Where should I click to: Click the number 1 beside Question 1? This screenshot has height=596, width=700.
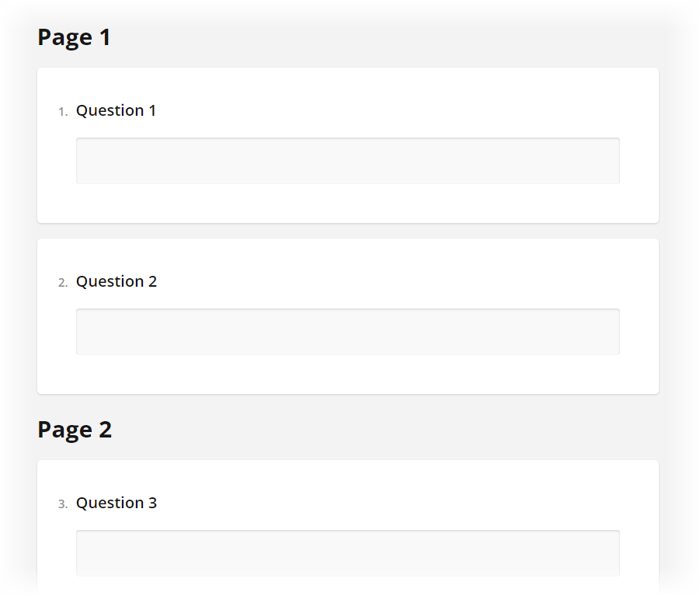click(x=62, y=111)
